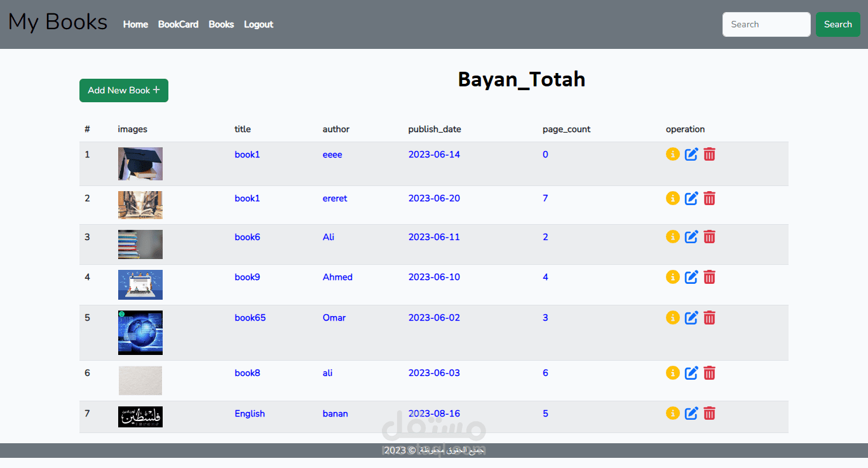Click author name banan

point(336,413)
